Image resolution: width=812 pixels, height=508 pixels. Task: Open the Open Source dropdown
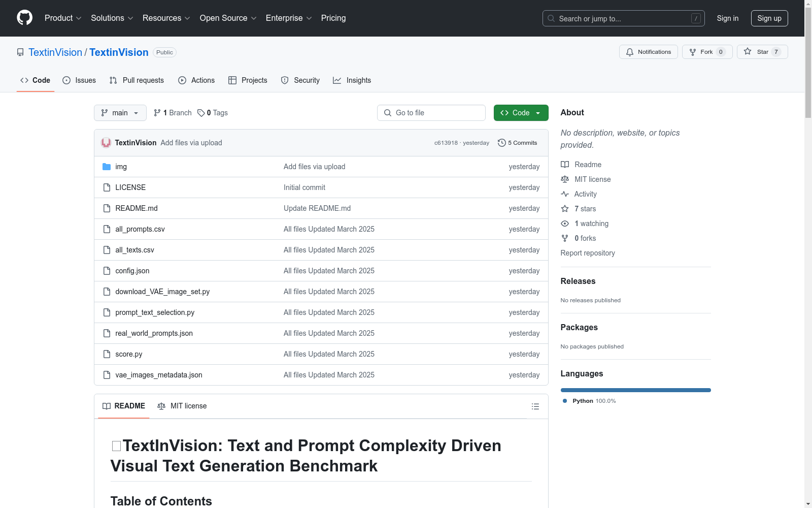(228, 18)
